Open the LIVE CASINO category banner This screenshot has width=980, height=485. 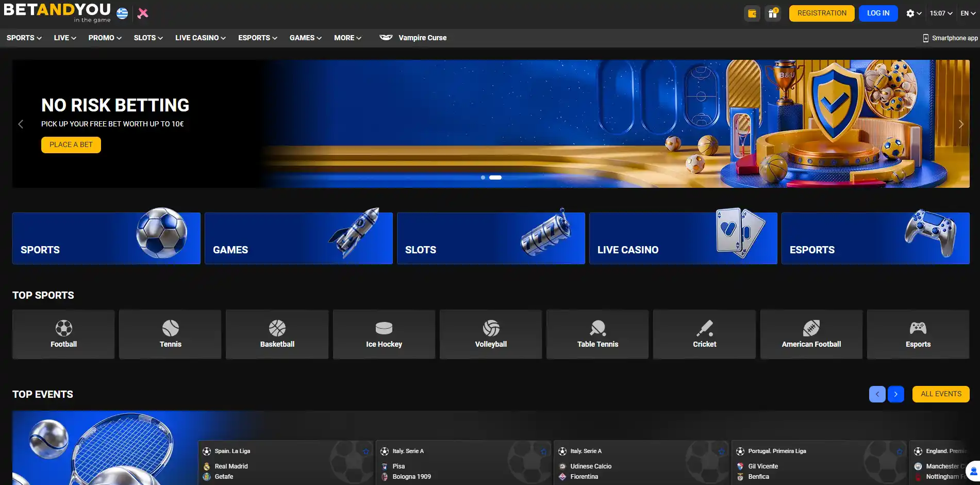click(683, 238)
